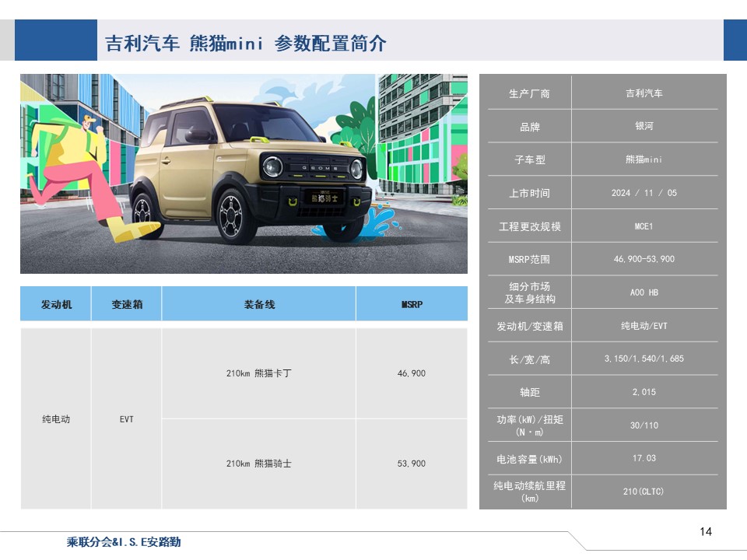Click the 功率(kW)/扭矩(N·m) label
The height and width of the screenshot is (560, 747).
529,425
